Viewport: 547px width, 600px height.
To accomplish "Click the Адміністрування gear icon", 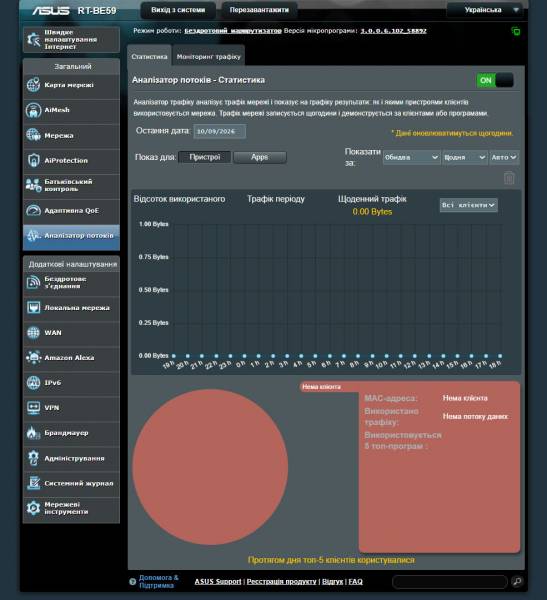I will click(33, 458).
